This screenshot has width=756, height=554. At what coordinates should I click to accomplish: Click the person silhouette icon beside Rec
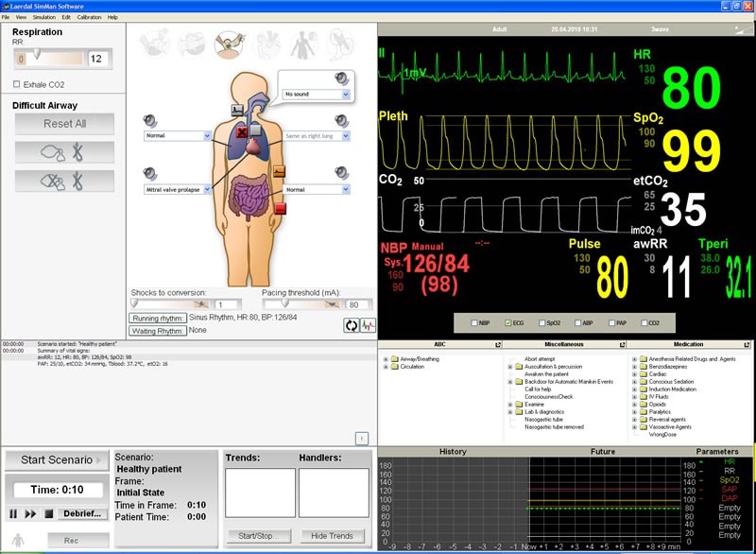coord(18,540)
